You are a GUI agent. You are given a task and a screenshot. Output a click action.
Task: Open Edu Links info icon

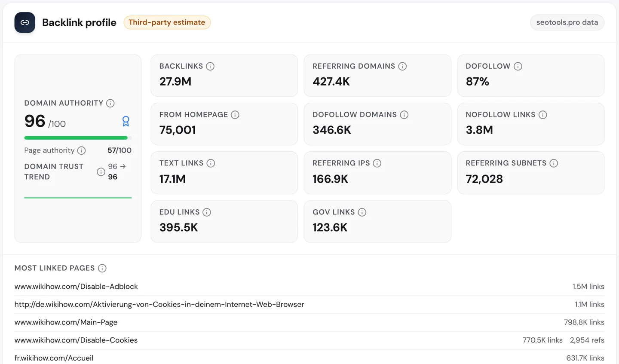(207, 212)
